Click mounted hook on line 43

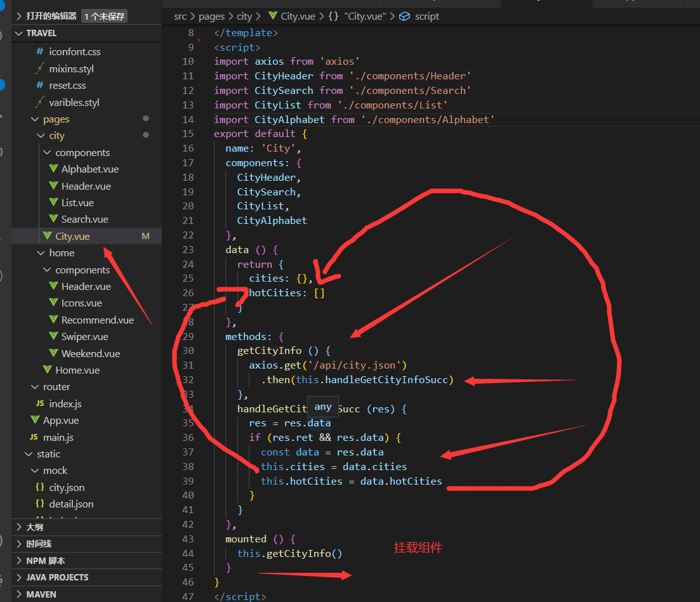pyautogui.click(x=246, y=539)
